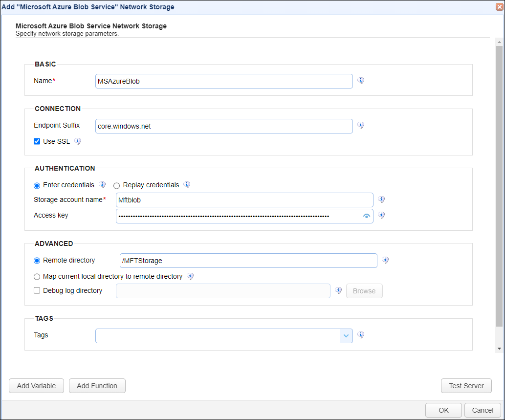This screenshot has height=420, width=505.
Task: Click the Test Server button
Action: click(466, 386)
